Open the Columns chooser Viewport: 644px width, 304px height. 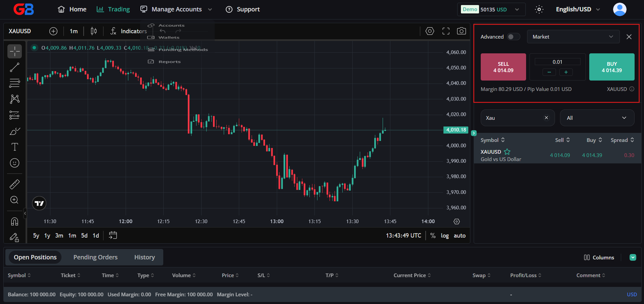point(599,257)
